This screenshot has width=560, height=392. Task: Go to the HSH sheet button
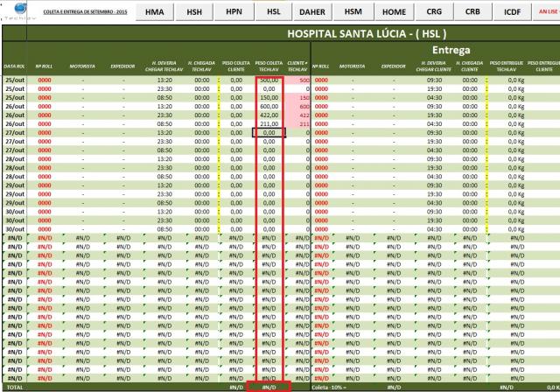(194, 11)
